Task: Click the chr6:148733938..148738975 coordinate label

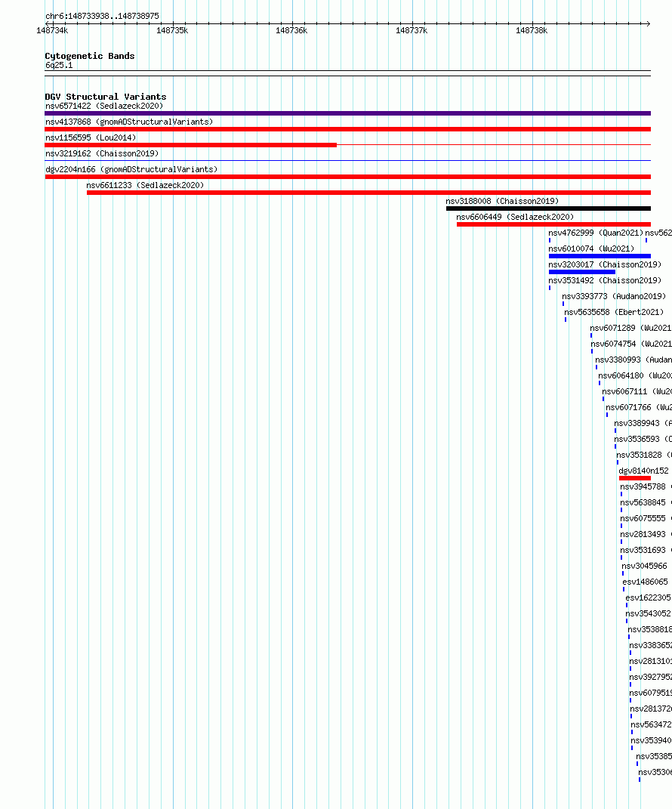Action: tap(102, 16)
